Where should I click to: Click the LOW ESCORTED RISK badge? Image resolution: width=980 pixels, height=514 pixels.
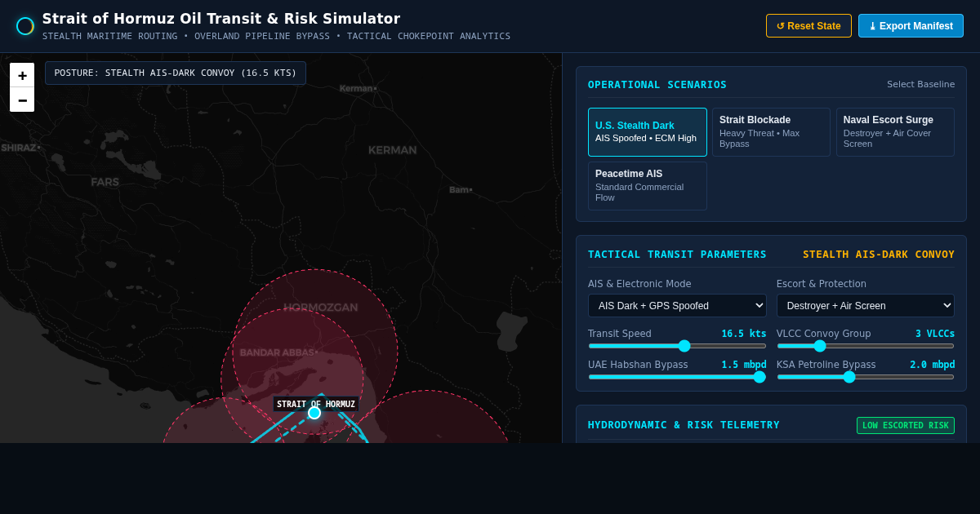[x=906, y=425]
